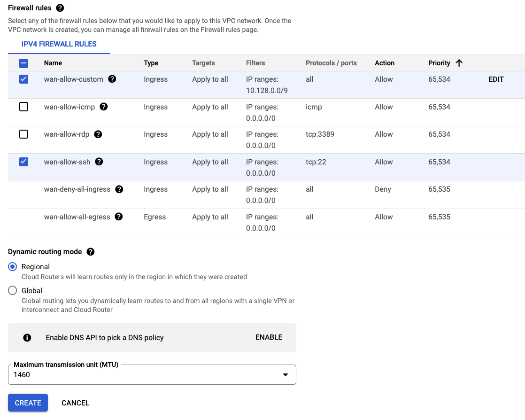Click the CREATE button
The height and width of the screenshot is (420, 525).
(28, 403)
